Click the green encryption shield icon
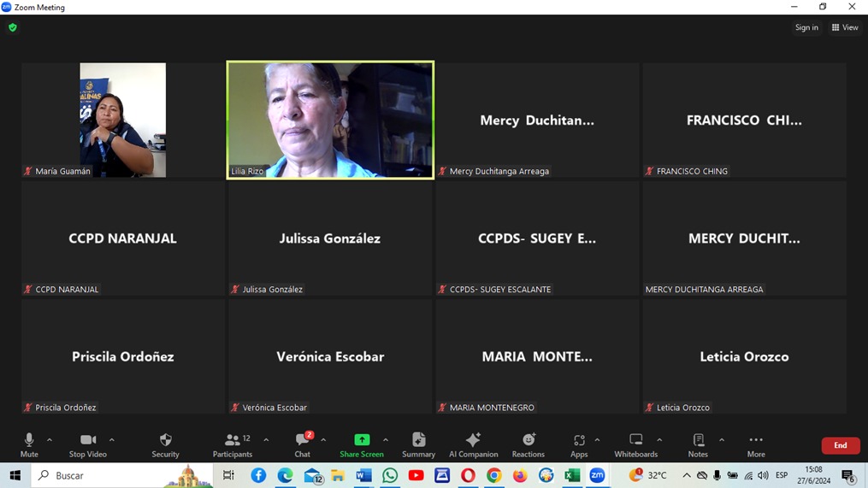The height and width of the screenshot is (488, 868). click(x=13, y=27)
